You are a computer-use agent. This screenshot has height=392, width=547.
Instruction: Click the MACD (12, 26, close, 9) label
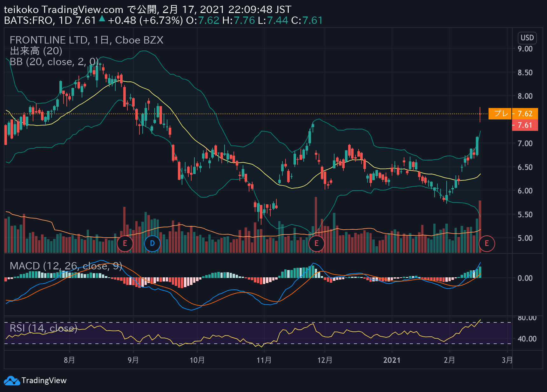click(x=66, y=266)
